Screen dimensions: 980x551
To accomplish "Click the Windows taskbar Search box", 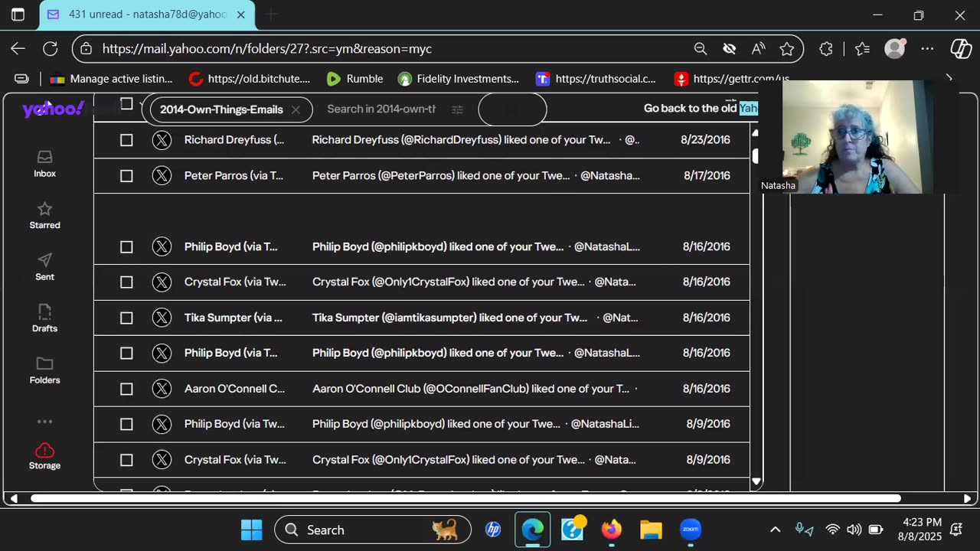I will 372,530.
